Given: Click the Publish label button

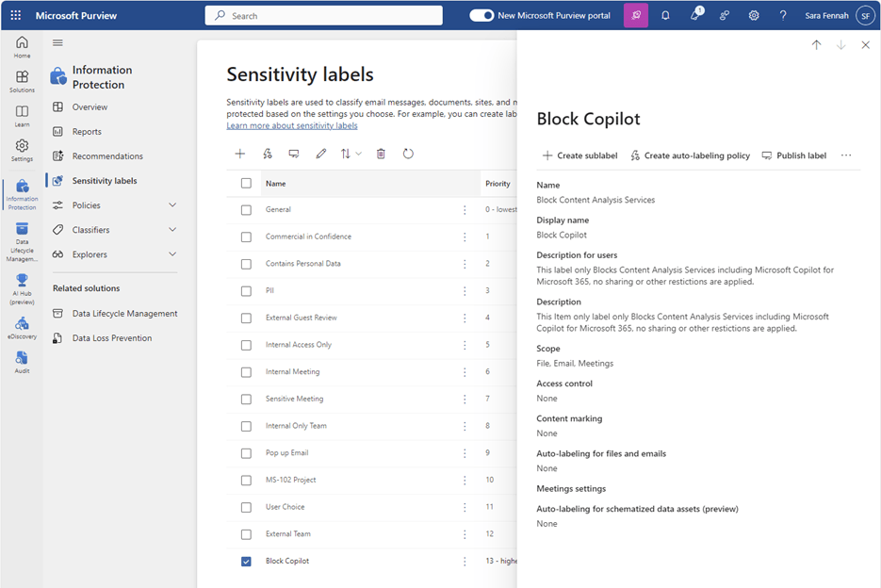Looking at the screenshot, I should [793, 155].
